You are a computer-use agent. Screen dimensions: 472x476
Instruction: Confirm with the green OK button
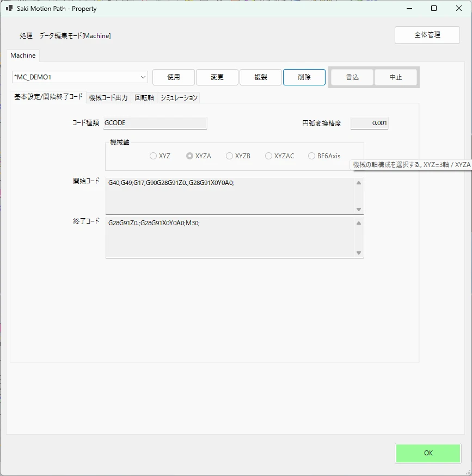428,453
